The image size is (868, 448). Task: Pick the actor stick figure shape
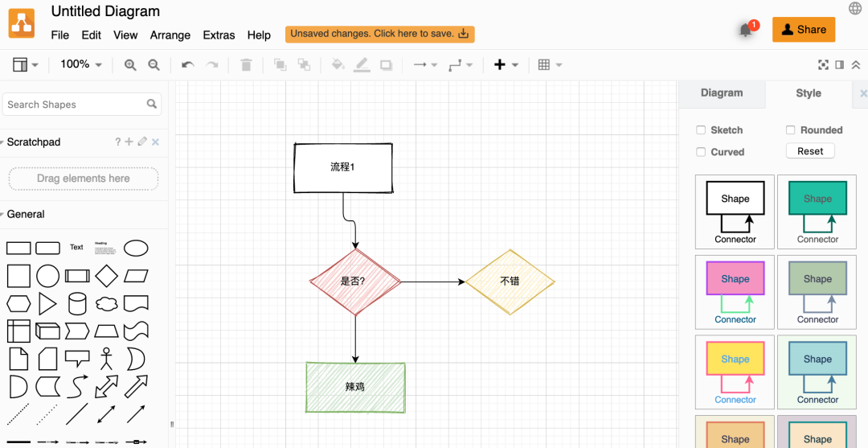click(106, 358)
